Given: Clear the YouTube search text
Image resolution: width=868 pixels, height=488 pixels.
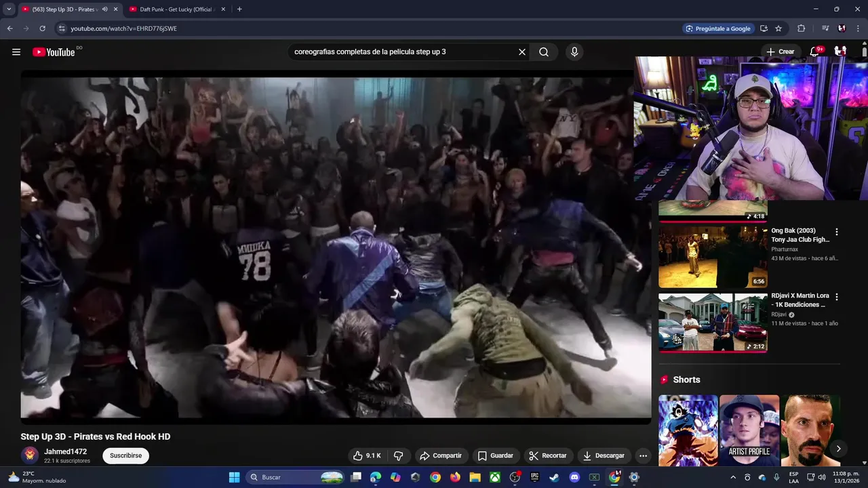Looking at the screenshot, I should point(522,52).
